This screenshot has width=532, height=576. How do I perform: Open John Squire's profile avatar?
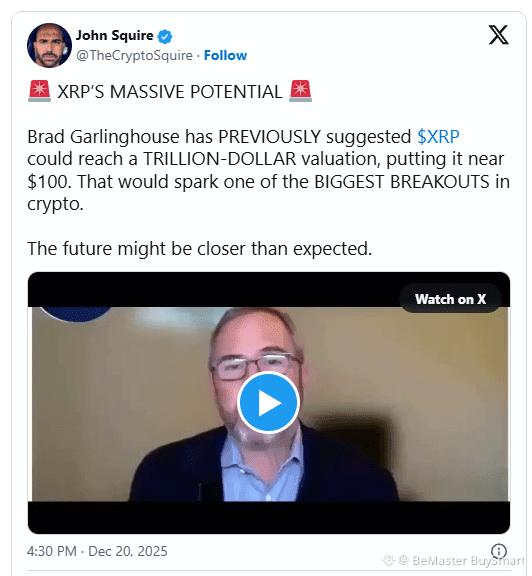(x=49, y=45)
